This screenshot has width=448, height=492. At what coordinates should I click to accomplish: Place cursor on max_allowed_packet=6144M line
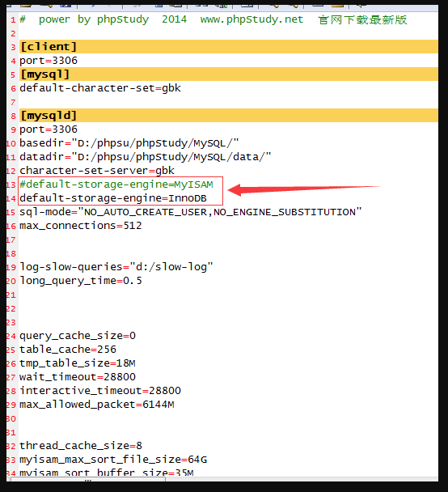pos(97,405)
